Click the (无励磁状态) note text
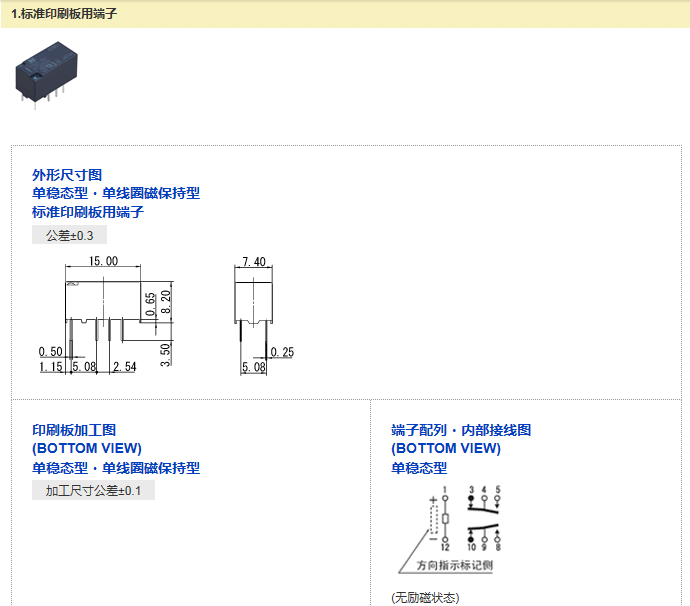This screenshot has height=606, width=690. (x=425, y=598)
